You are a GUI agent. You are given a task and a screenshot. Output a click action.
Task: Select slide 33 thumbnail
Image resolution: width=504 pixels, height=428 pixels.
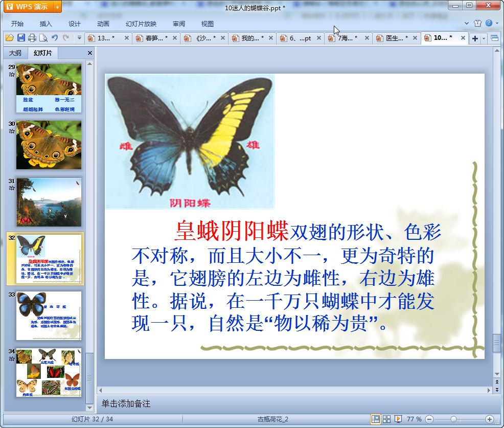tap(49, 316)
